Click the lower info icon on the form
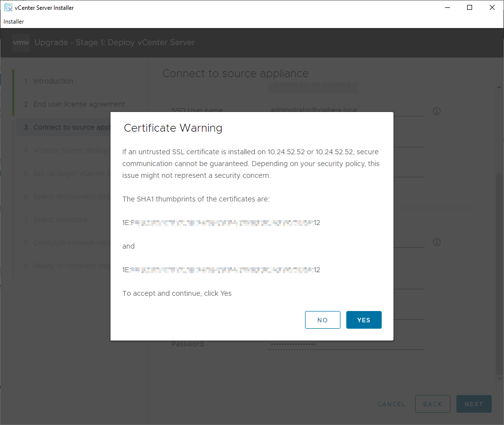The height and width of the screenshot is (425, 504). [x=436, y=242]
